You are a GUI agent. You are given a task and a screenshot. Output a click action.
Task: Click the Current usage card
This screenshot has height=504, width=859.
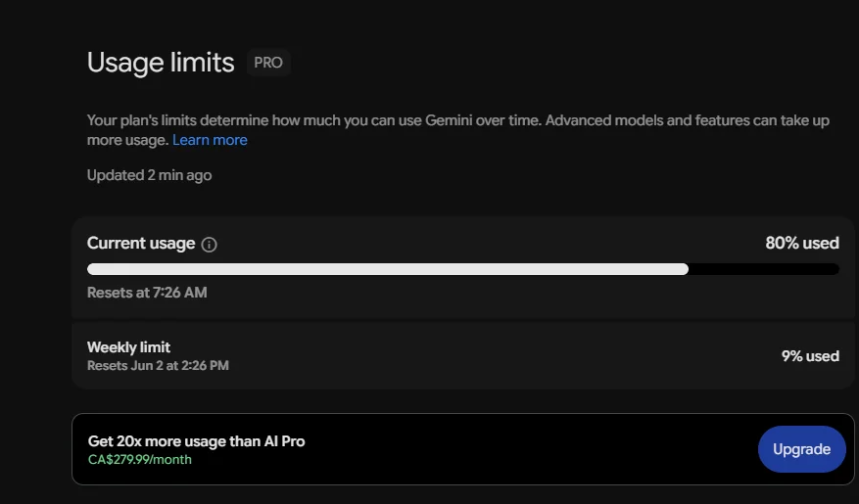click(463, 267)
